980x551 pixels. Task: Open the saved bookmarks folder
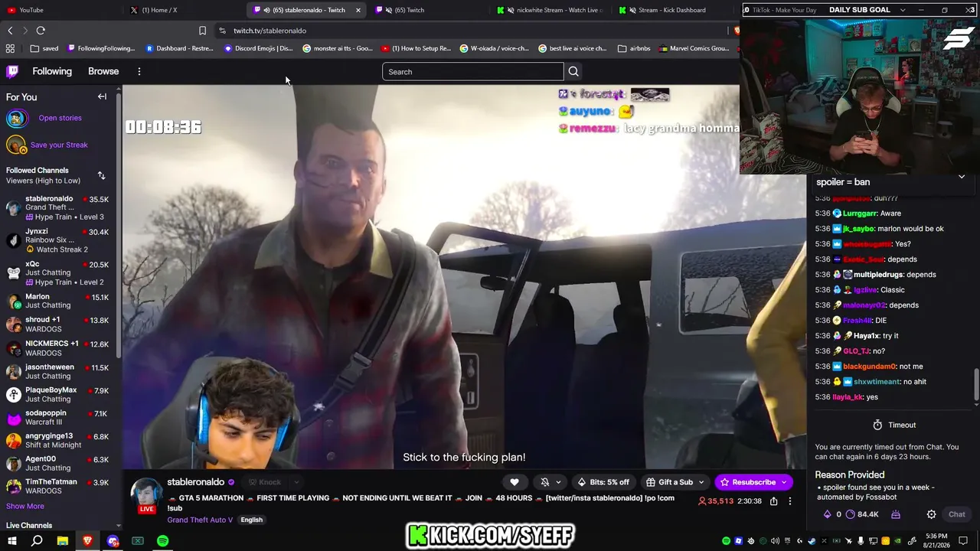[x=44, y=48]
